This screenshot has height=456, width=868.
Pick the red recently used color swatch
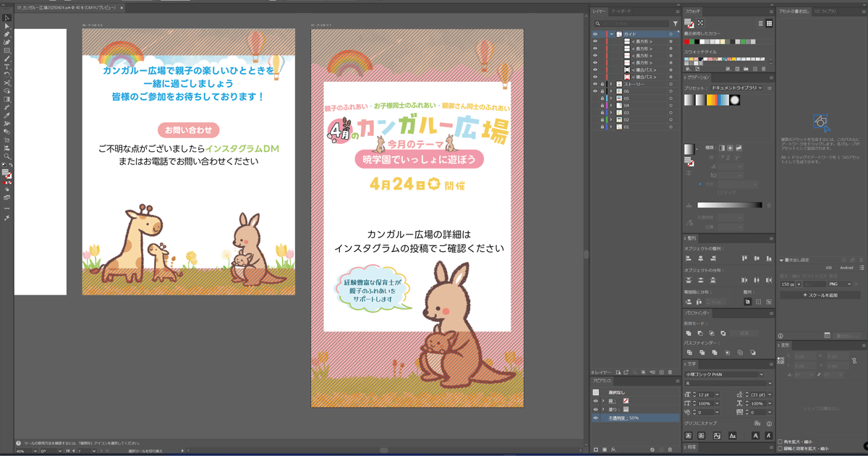tap(687, 41)
